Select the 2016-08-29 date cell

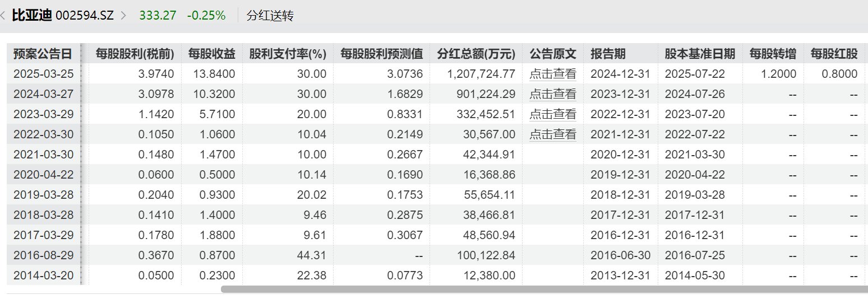[43, 255]
